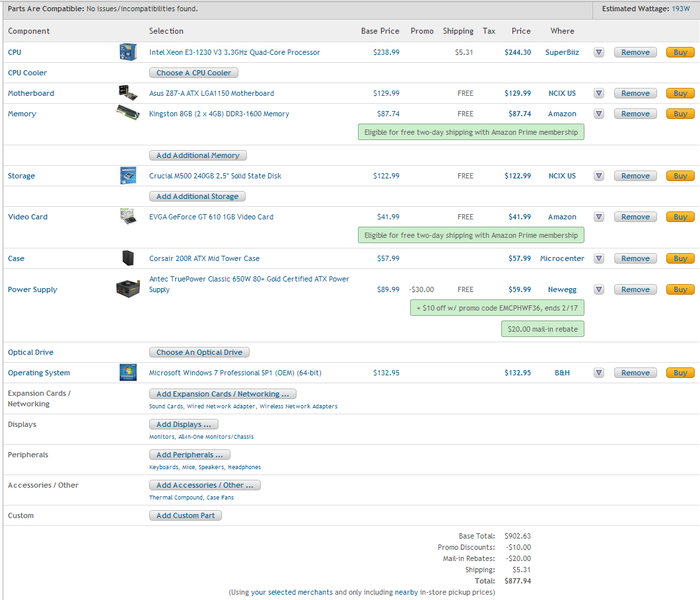Click Add Custom Part button

186,515
